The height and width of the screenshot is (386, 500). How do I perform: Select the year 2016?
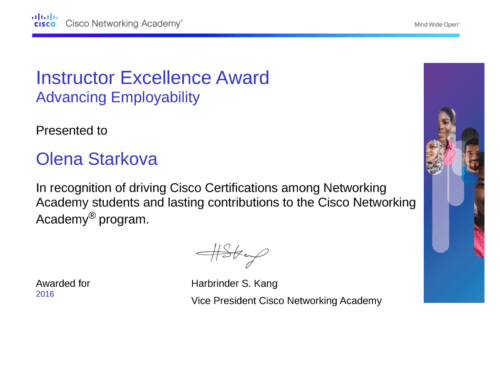pyautogui.click(x=45, y=294)
